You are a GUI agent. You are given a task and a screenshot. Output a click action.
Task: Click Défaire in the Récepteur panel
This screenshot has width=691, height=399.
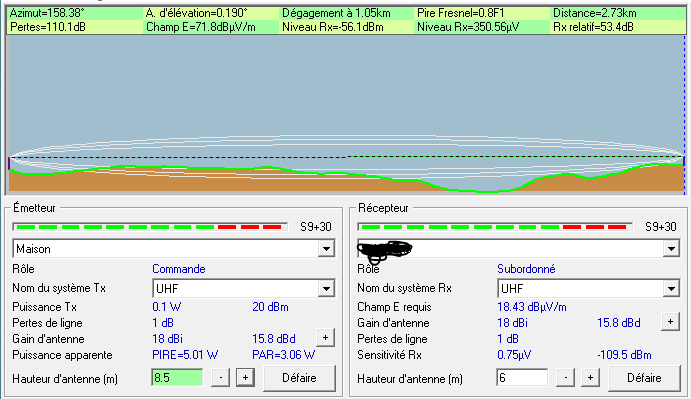tap(644, 378)
